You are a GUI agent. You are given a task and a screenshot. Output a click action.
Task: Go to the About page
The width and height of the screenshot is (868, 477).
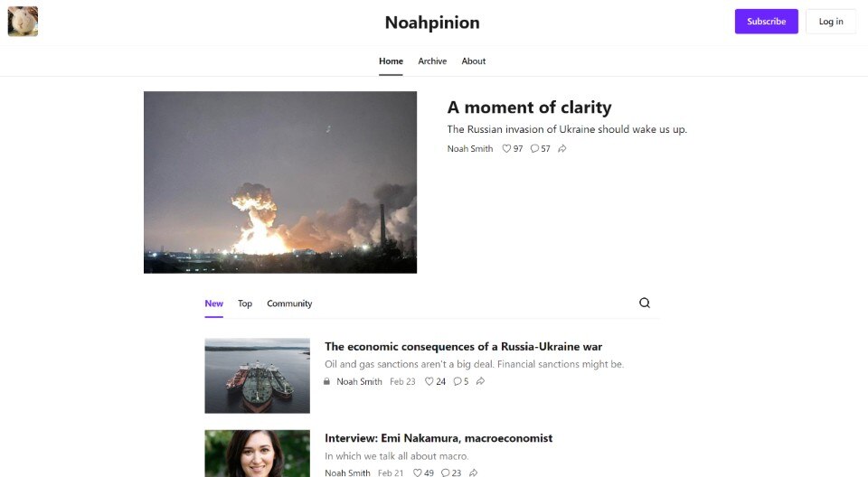pos(473,61)
